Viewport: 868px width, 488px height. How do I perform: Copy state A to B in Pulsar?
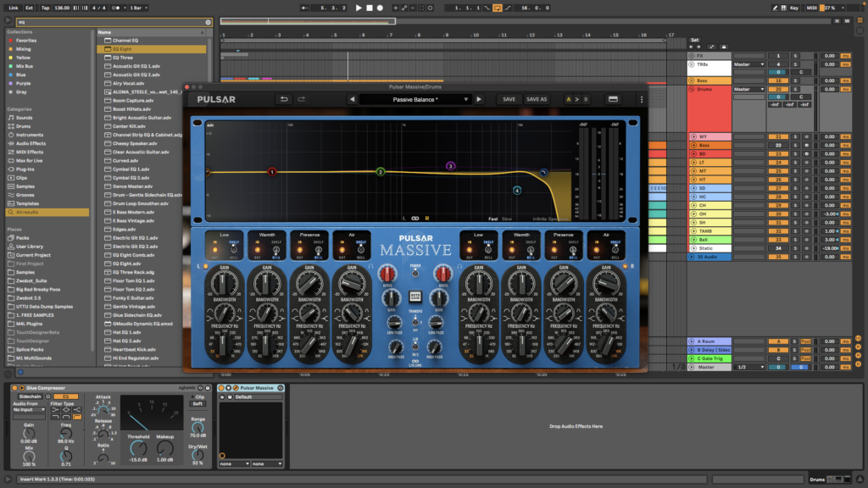point(576,100)
